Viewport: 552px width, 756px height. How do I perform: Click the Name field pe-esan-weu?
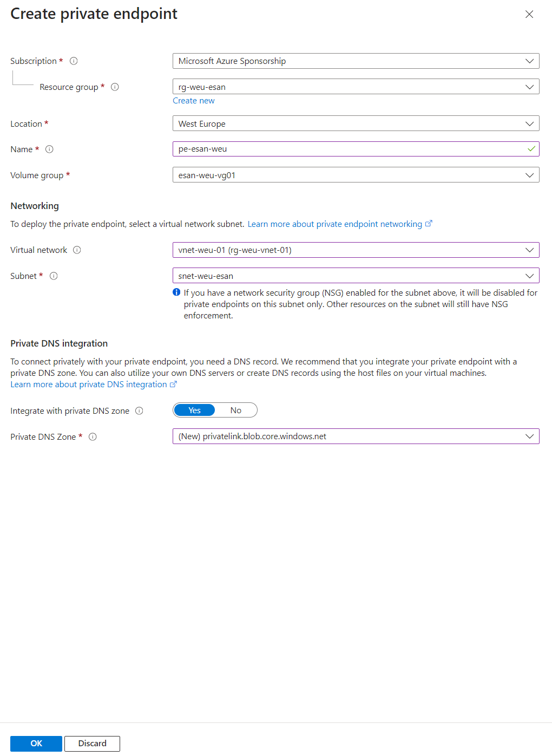[x=356, y=149]
